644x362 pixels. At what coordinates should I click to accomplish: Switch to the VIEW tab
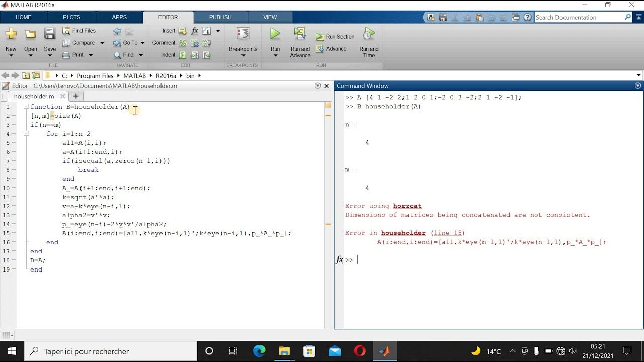(x=270, y=17)
